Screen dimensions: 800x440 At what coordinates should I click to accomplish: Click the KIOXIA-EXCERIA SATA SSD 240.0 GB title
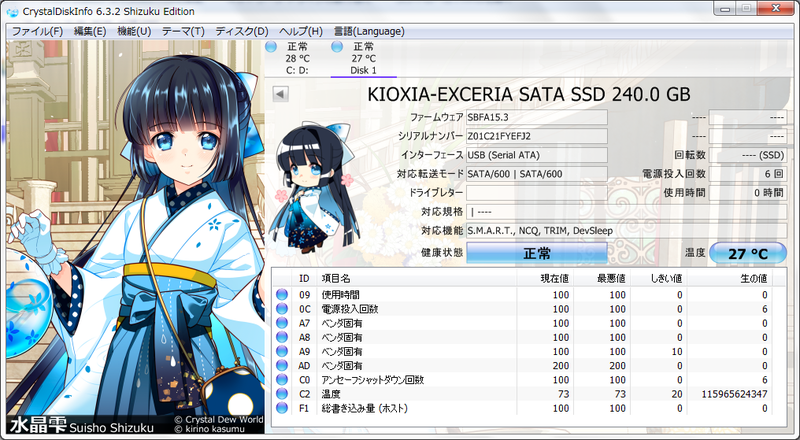click(x=529, y=94)
